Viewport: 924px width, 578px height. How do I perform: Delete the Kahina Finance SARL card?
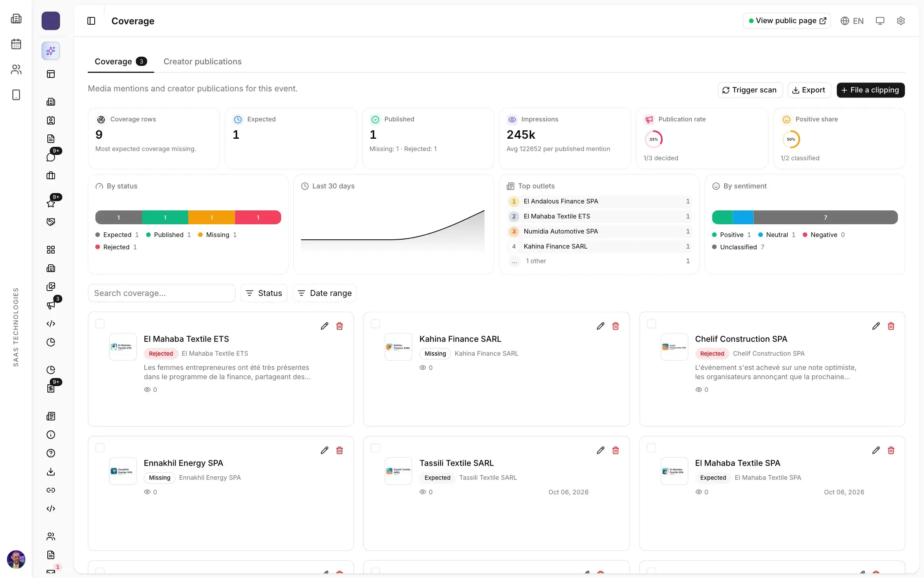point(615,326)
